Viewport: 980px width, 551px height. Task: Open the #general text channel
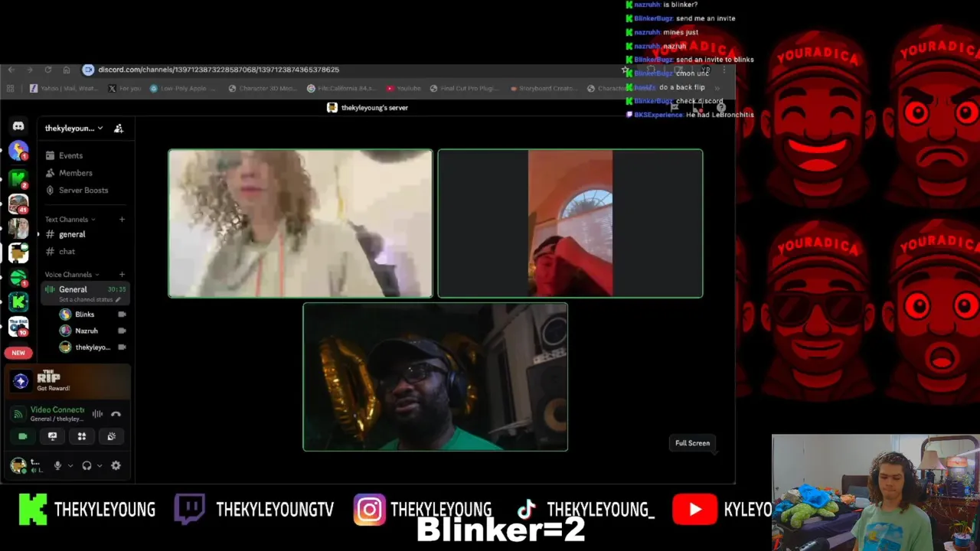84,234
